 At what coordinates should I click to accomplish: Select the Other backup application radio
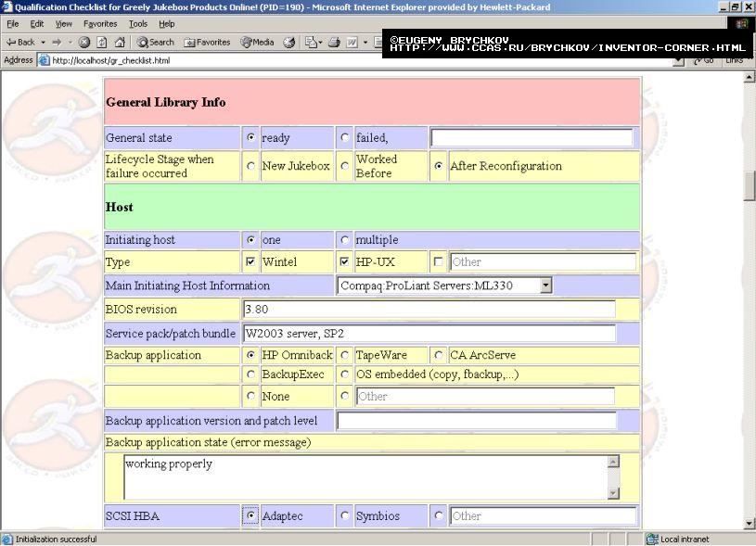[344, 396]
